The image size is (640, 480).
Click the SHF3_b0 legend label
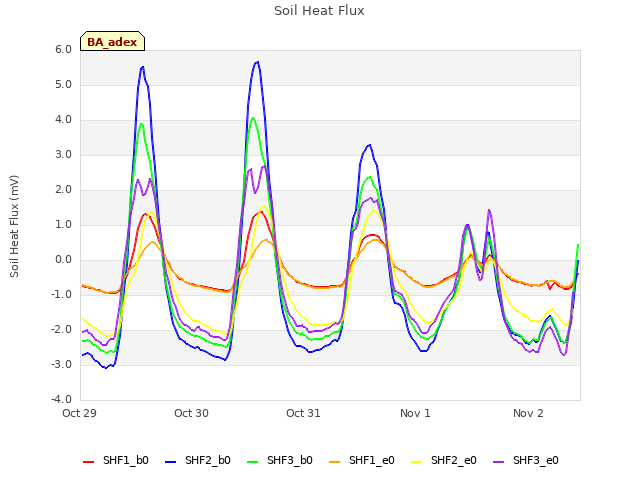290,460
